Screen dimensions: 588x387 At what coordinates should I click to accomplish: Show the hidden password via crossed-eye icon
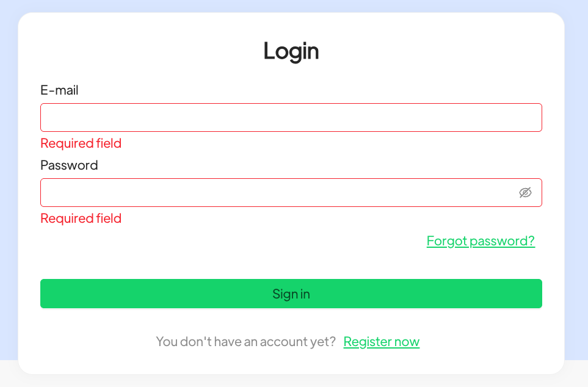525,193
